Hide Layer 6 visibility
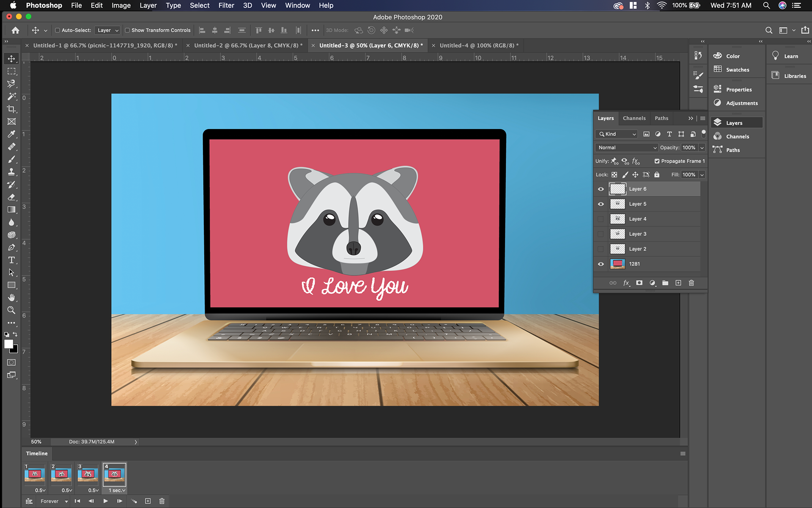 point(601,189)
